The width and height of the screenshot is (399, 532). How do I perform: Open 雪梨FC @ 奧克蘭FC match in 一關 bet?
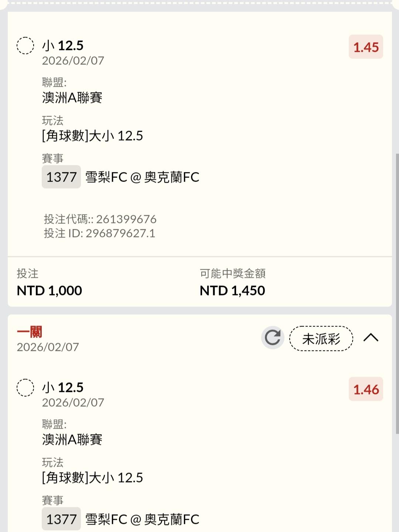pyautogui.click(x=142, y=519)
